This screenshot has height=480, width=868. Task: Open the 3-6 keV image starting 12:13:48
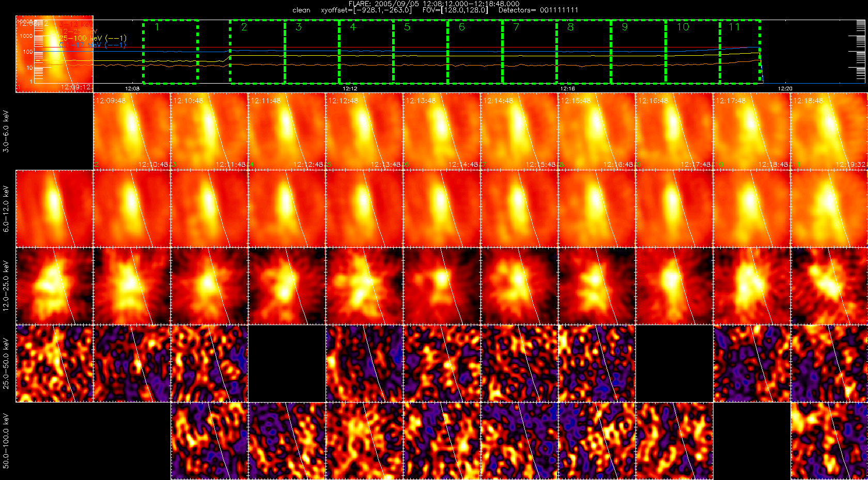pos(442,132)
